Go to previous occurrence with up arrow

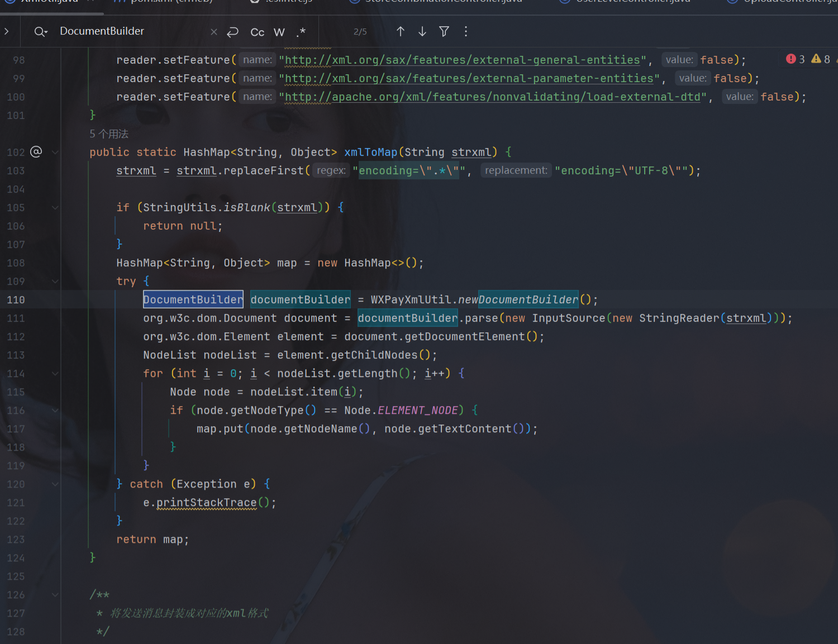coord(401,32)
